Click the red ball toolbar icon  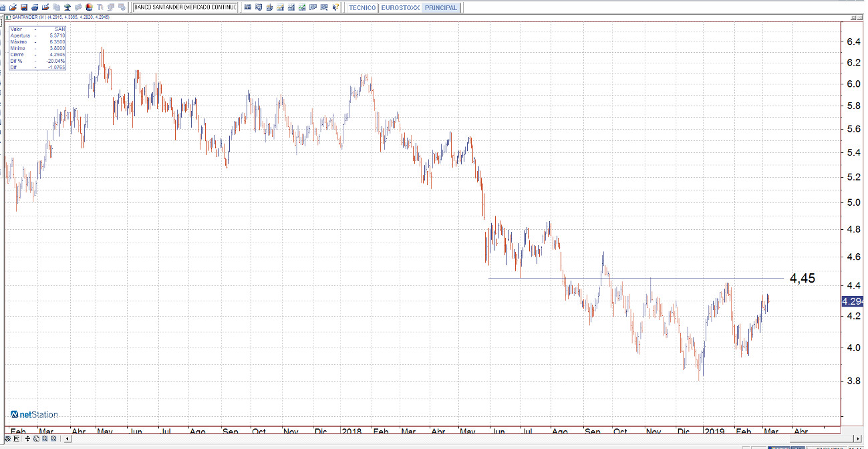pyautogui.click(x=90, y=7)
